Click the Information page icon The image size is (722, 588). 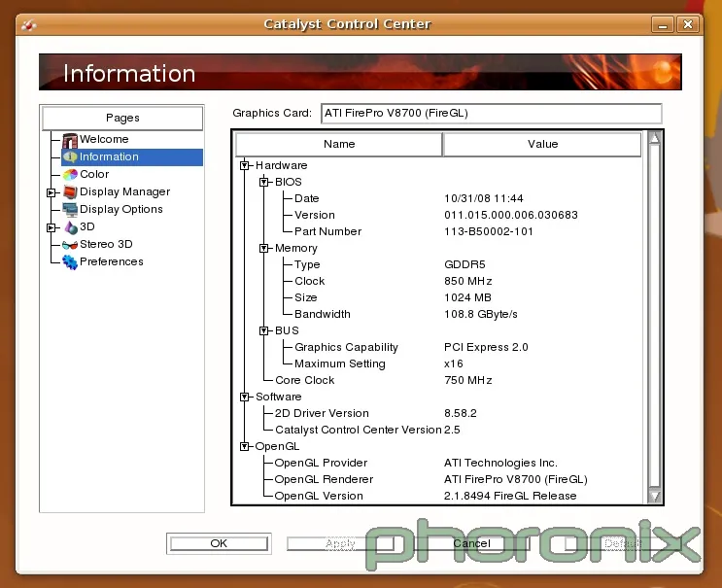[x=70, y=157]
